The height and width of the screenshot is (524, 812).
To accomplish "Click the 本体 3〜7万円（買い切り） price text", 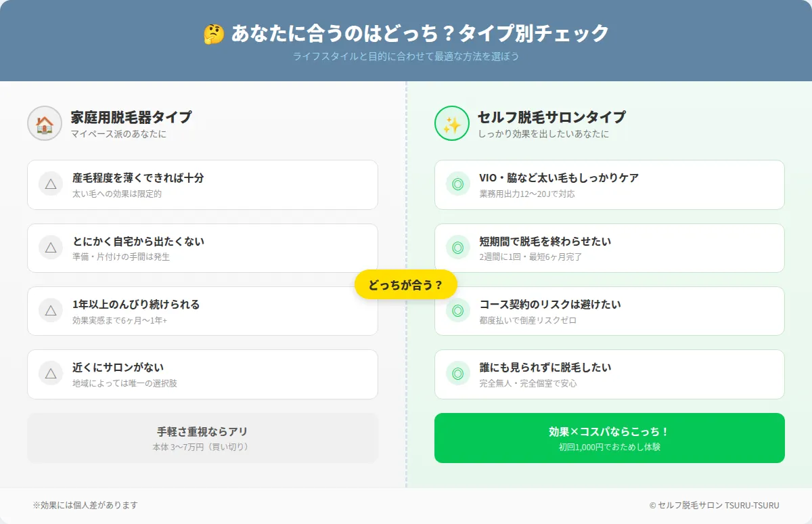I will pos(202,447).
